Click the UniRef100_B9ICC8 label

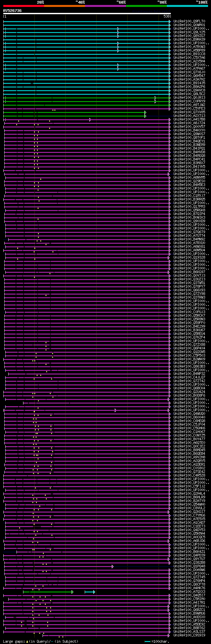tap(189, 54)
